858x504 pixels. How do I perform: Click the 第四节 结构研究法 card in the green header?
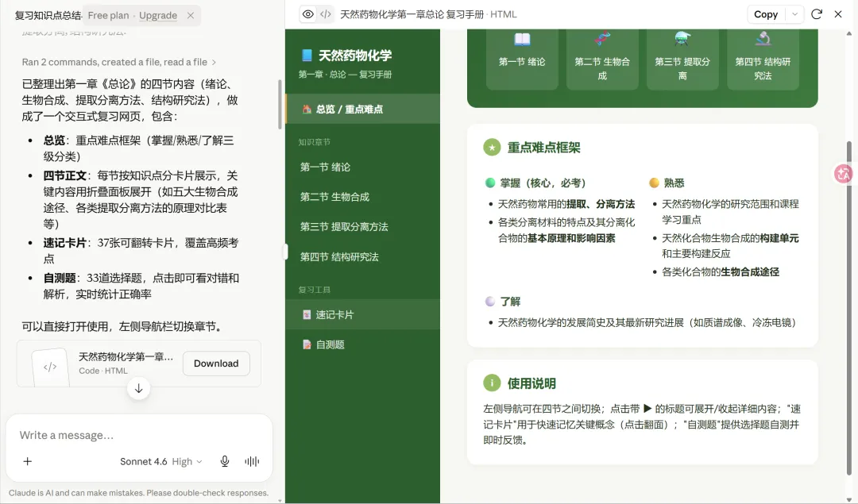tap(763, 59)
